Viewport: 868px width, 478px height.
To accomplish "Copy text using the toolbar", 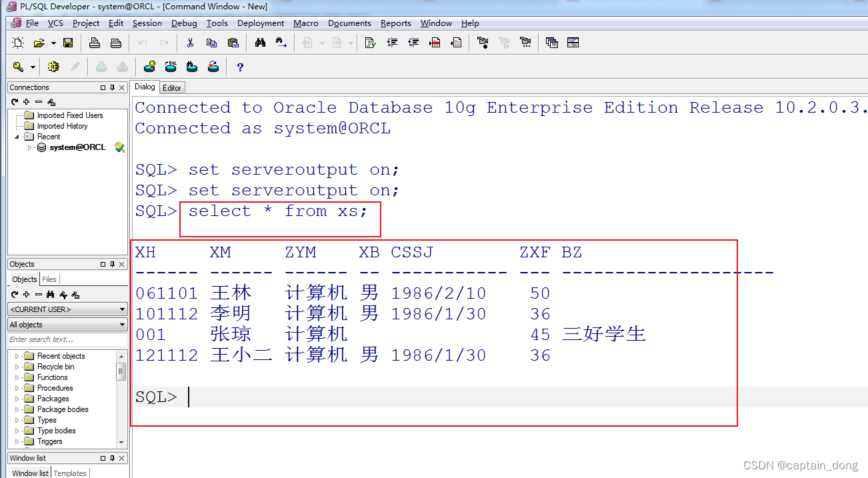I will click(x=211, y=43).
